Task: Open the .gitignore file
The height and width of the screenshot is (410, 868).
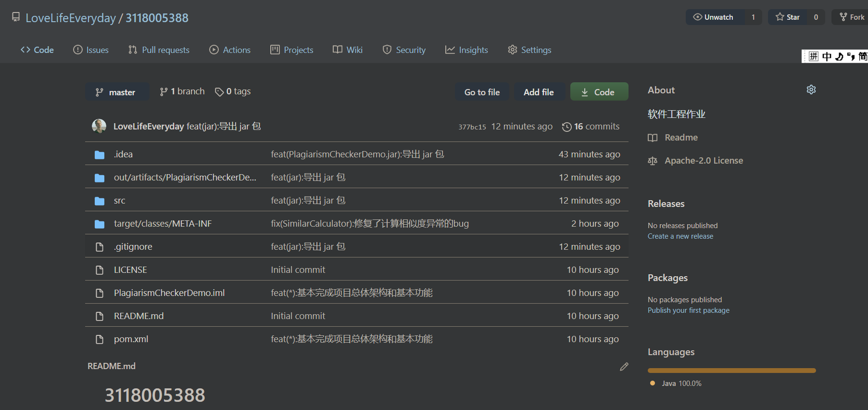Action: (x=133, y=246)
